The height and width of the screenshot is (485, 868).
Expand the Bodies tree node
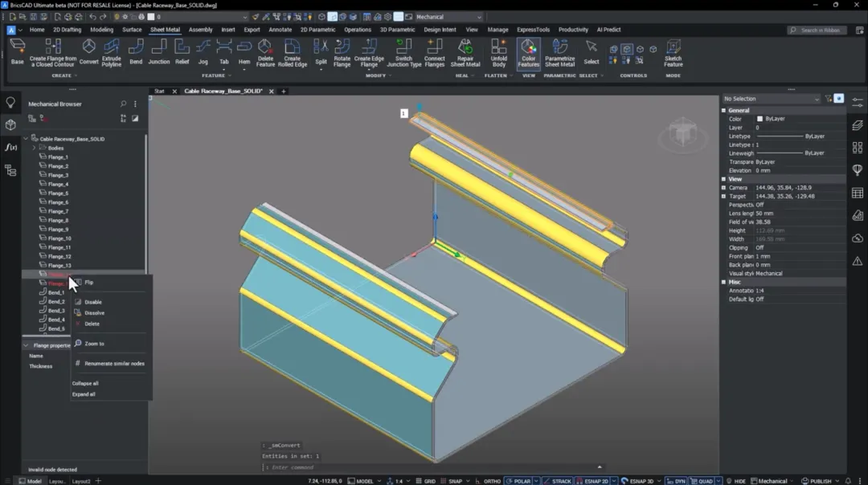pos(35,149)
